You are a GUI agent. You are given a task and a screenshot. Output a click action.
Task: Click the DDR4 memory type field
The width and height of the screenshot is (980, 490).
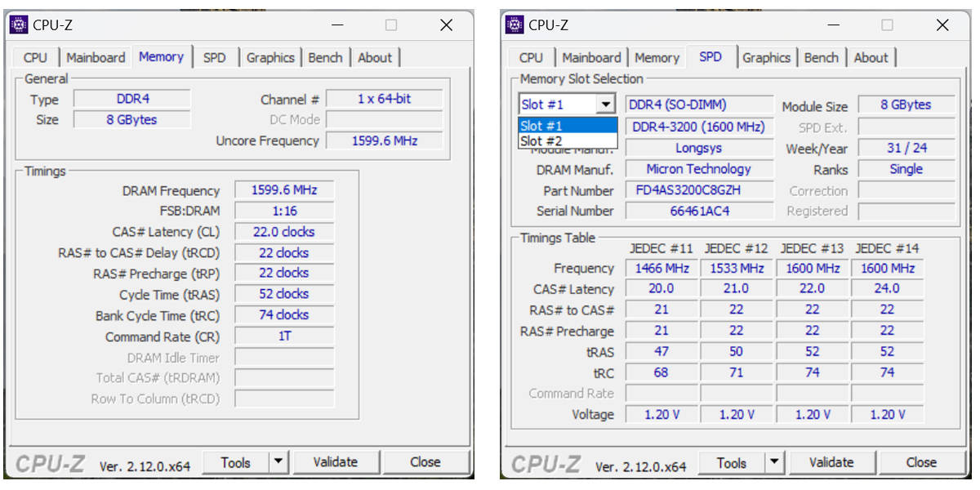pos(132,99)
